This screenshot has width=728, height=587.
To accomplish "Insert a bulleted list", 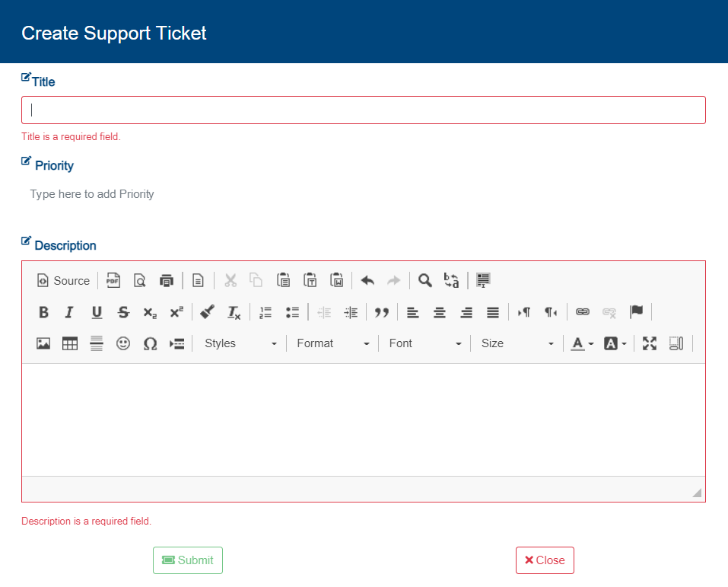I will point(293,312).
